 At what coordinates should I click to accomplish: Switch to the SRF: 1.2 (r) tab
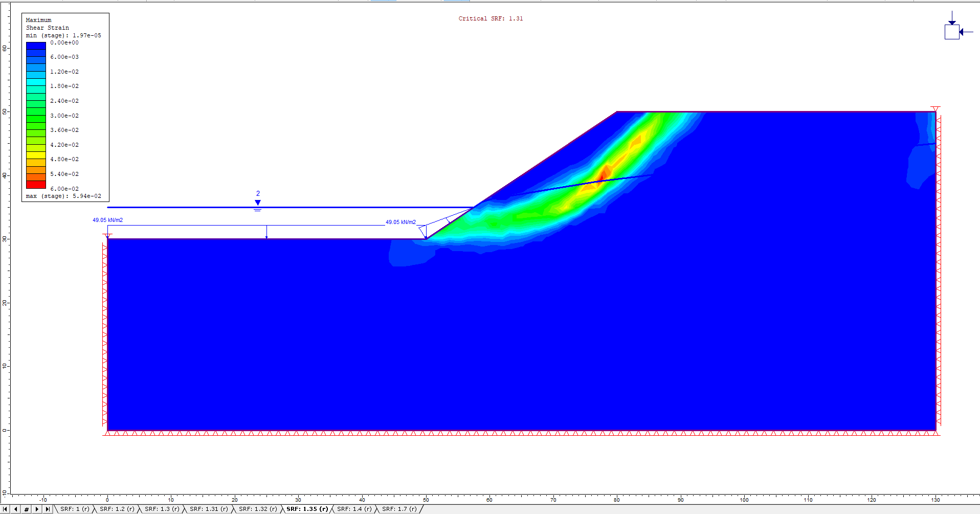tap(118, 509)
